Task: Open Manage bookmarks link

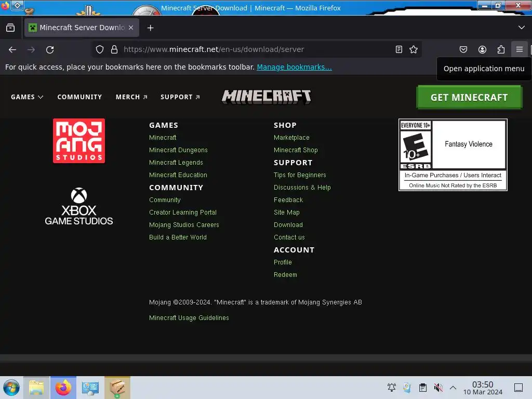Action: point(294,67)
